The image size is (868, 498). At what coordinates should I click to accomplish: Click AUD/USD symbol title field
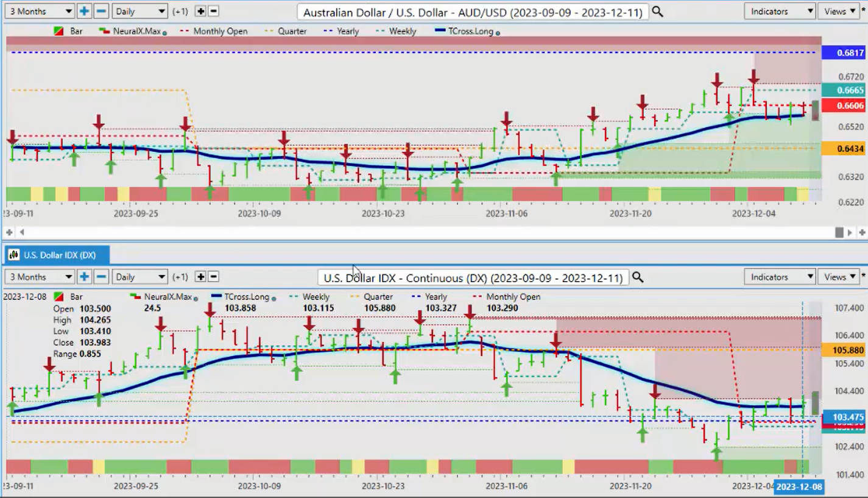pyautogui.click(x=473, y=12)
